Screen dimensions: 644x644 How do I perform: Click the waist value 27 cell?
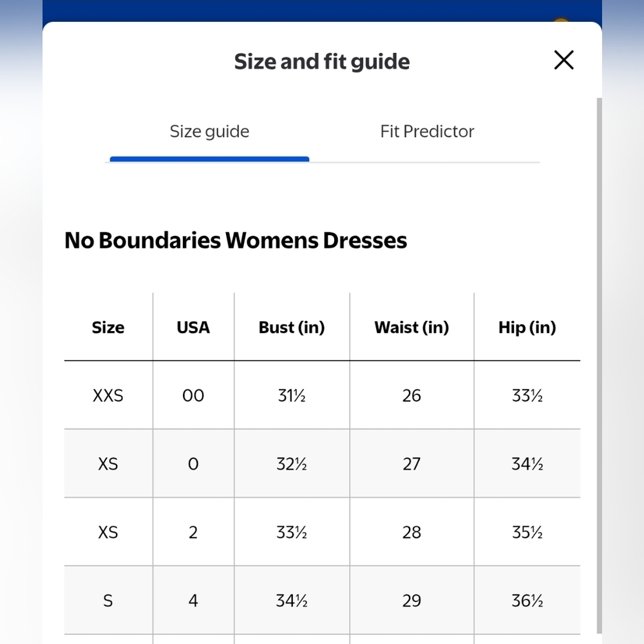point(412,464)
